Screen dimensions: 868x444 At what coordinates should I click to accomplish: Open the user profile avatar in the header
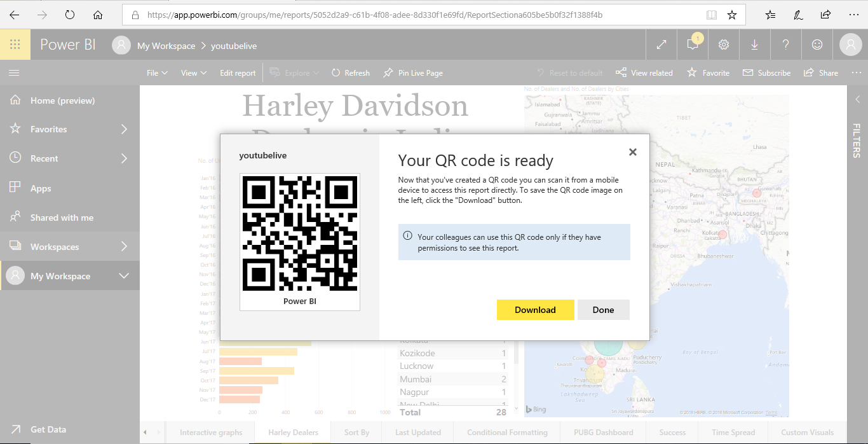point(850,45)
